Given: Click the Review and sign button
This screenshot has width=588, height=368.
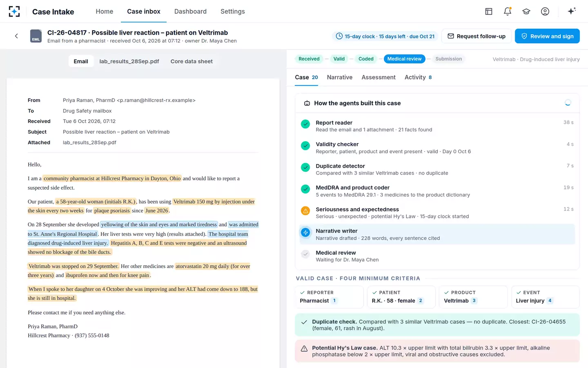Looking at the screenshot, I should tap(547, 36).
